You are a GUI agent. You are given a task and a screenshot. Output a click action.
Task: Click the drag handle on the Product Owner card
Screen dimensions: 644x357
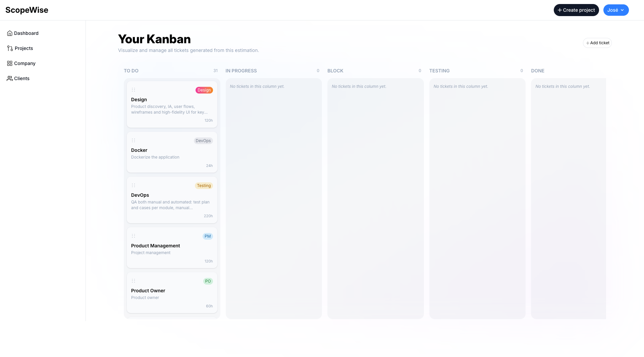pyautogui.click(x=133, y=281)
